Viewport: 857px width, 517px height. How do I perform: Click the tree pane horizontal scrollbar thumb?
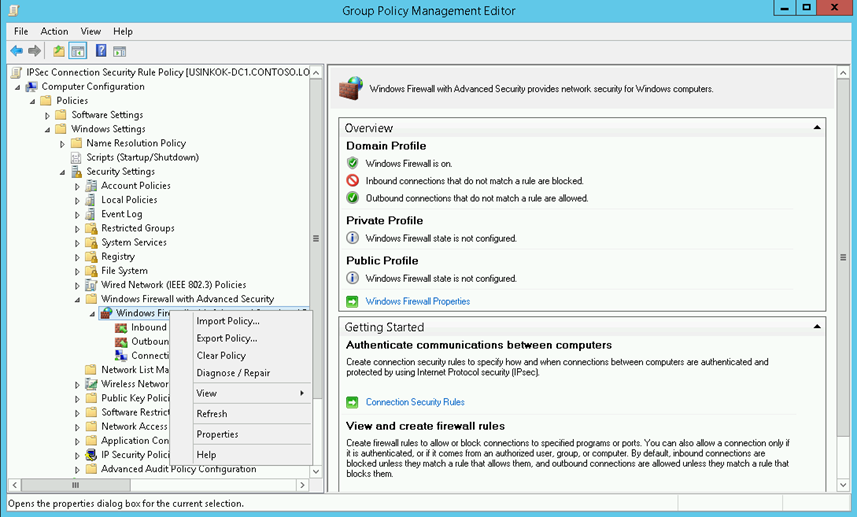coord(75,485)
